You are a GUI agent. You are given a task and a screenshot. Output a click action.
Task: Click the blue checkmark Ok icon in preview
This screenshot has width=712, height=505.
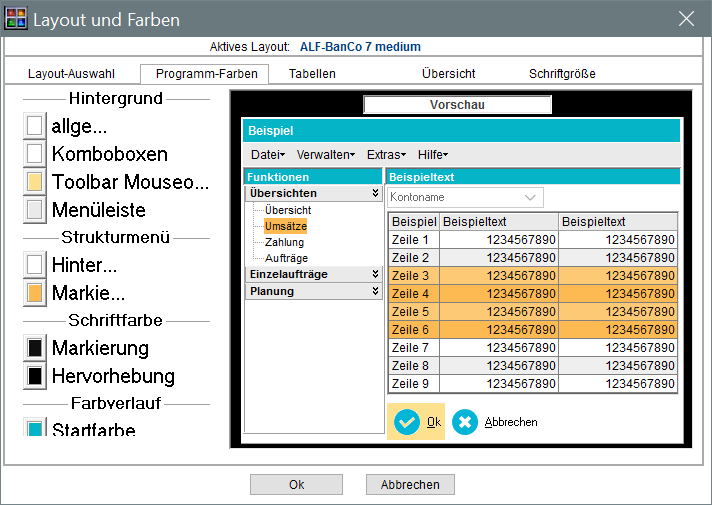pyautogui.click(x=406, y=422)
